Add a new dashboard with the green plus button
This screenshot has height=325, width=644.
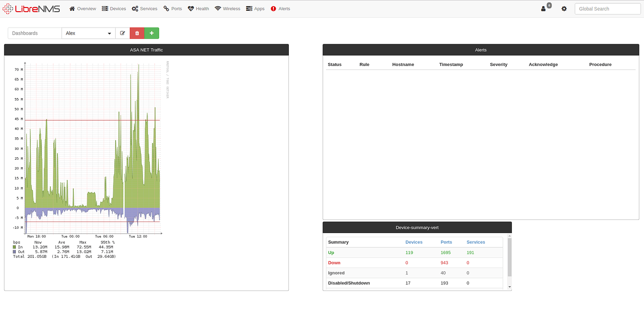[151, 33]
